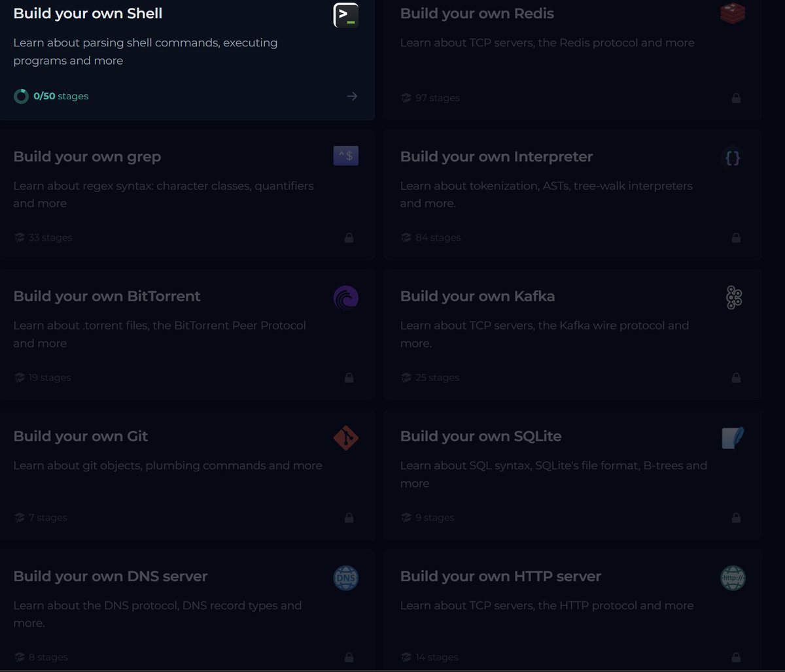
Task: Click the stages icon beside 33 stages
Action: (19, 237)
